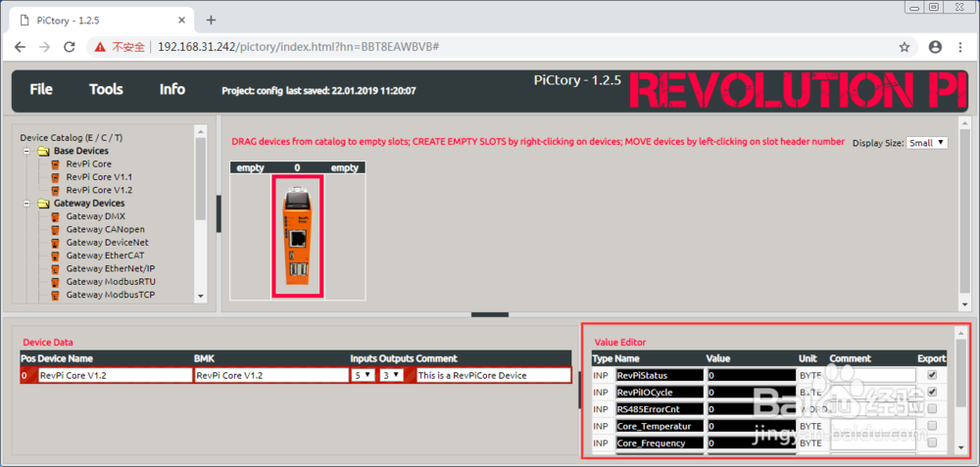Click the Gateway Devices folder icon

[42, 204]
